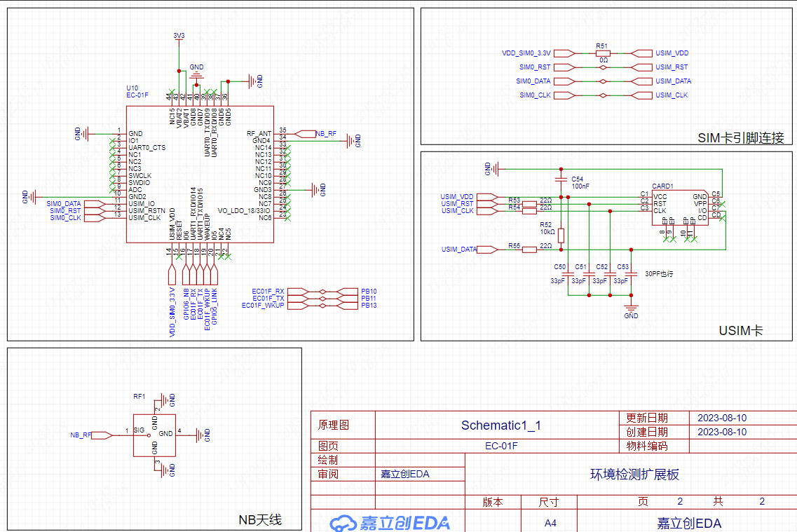The height and width of the screenshot is (532, 797).
Task: Select resistor R52 10kΩ
Action: [x=561, y=236]
